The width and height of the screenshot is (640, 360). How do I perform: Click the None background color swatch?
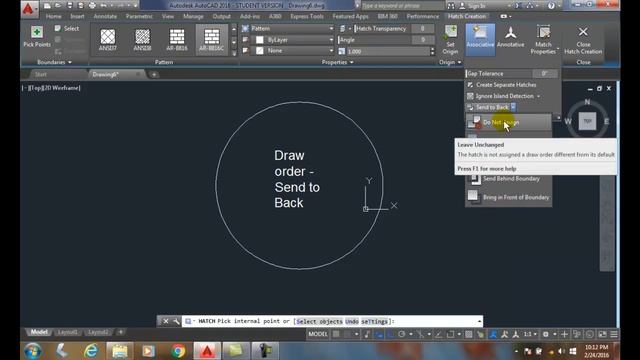(260, 51)
